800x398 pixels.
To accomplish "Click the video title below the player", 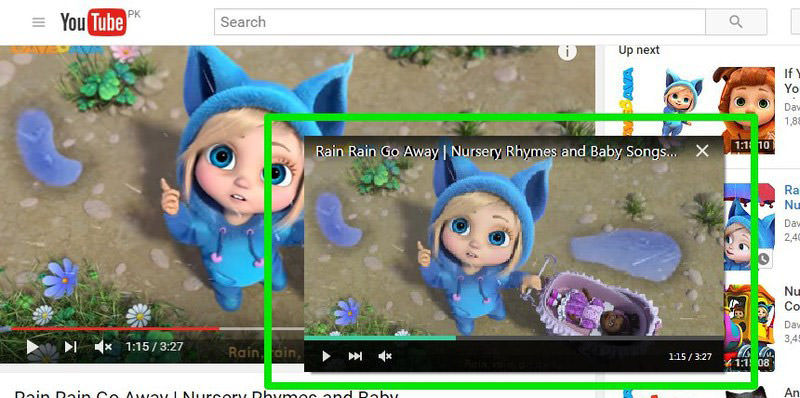I will pos(206,394).
